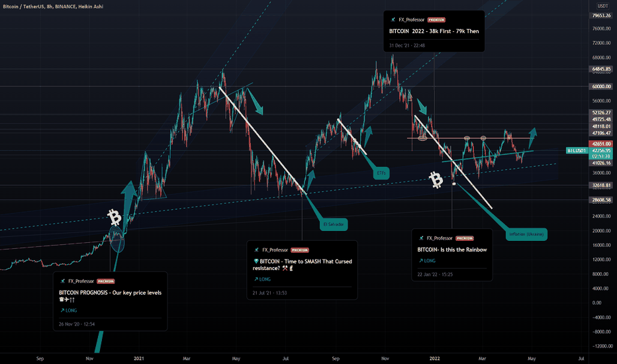Click the date '31 Dec '21 - 22:48' on idea card

pos(407,46)
